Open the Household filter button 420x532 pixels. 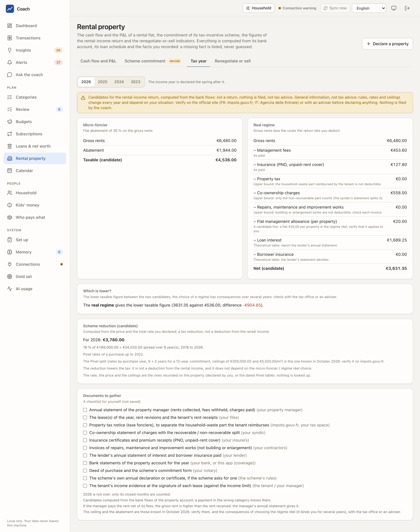(258, 8)
